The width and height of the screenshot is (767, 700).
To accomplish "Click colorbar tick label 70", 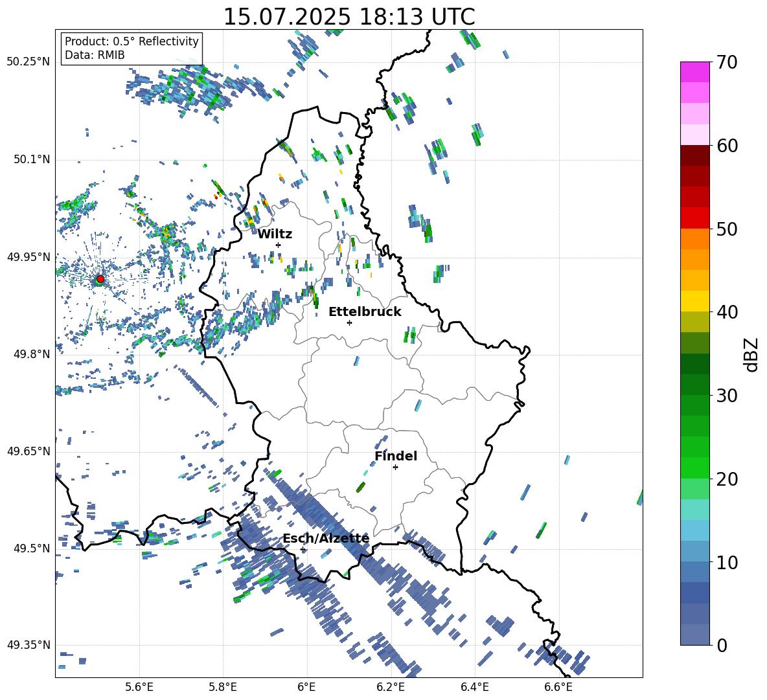I will pyautogui.click(x=727, y=63).
